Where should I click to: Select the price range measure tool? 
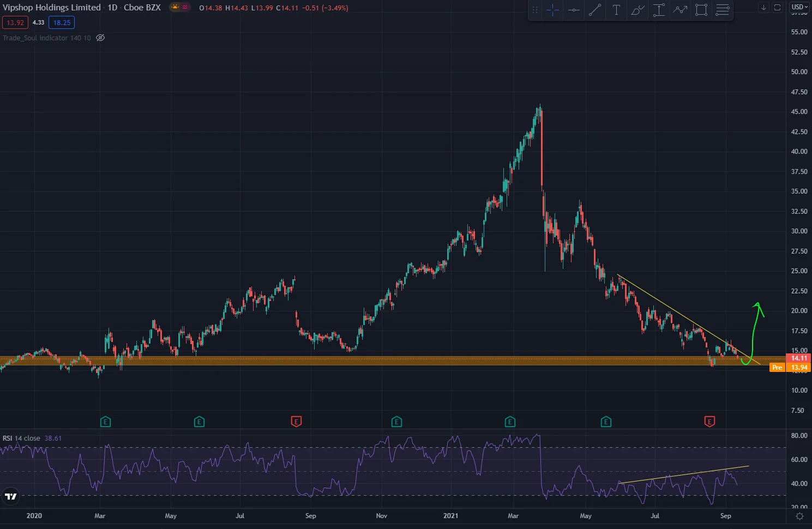coord(659,10)
